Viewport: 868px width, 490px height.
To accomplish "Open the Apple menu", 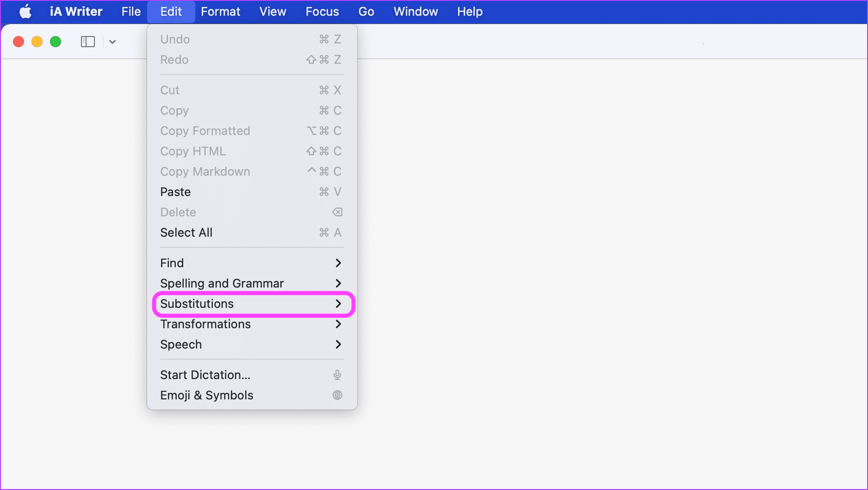I will pos(25,12).
